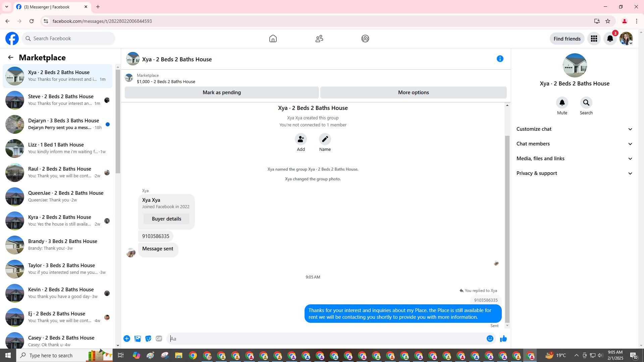Open Facebook notifications bell
The height and width of the screenshot is (362, 644).
610,39
